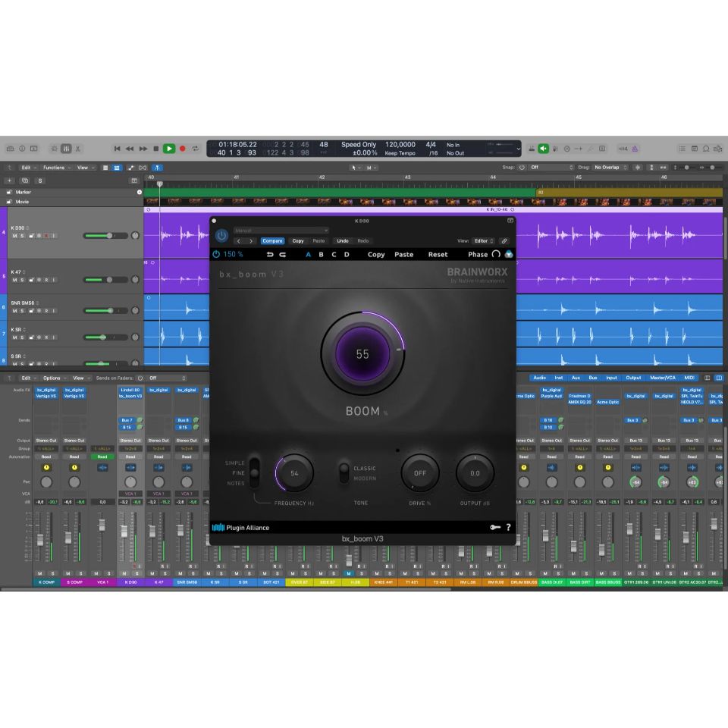The width and height of the screenshot is (728, 728).
Task: Select settings bank C in bx_boom
Action: (334, 255)
